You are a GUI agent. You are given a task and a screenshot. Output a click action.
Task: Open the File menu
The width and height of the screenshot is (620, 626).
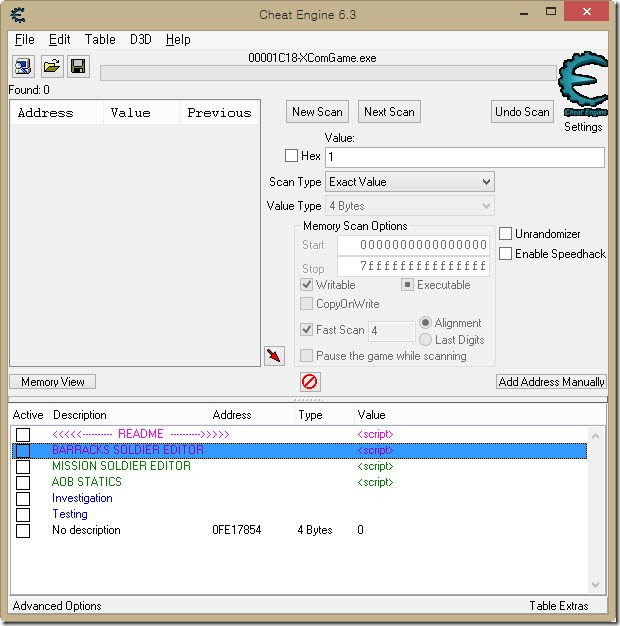25,40
